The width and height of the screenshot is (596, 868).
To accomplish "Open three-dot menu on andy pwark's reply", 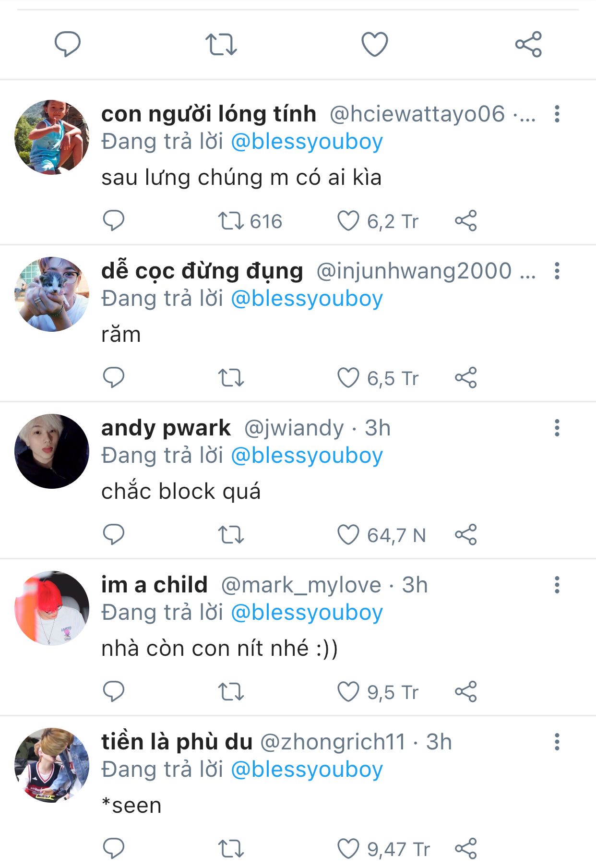I will click(557, 428).
